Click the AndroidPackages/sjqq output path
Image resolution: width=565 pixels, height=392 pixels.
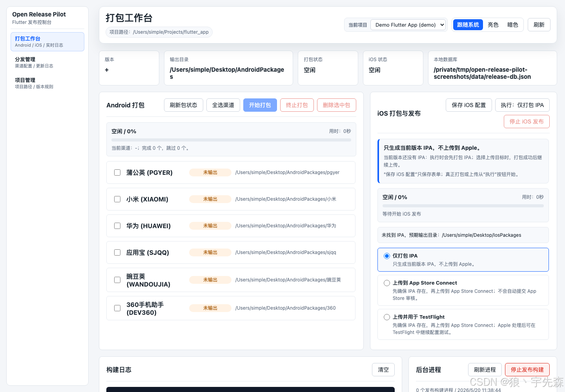pyautogui.click(x=286, y=252)
